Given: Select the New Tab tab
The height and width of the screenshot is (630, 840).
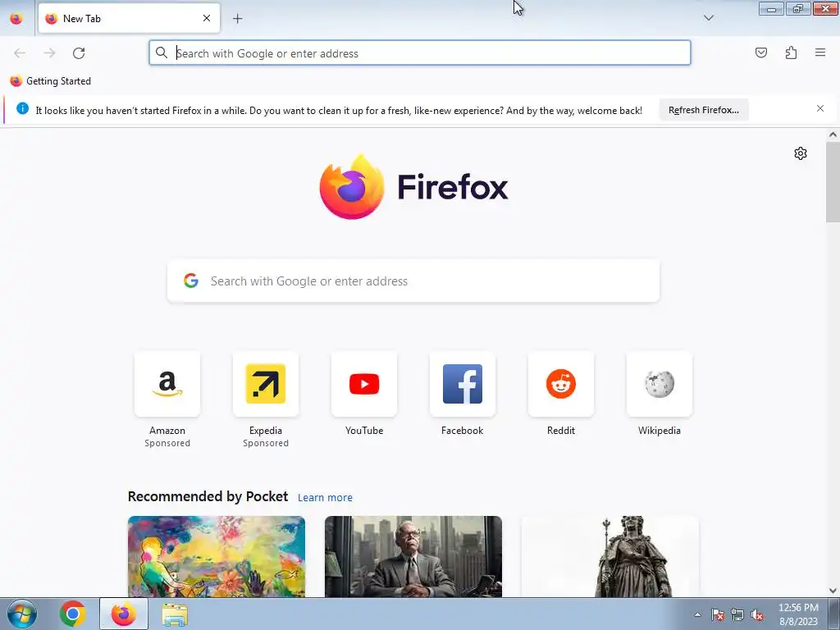Looking at the screenshot, I should (129, 18).
